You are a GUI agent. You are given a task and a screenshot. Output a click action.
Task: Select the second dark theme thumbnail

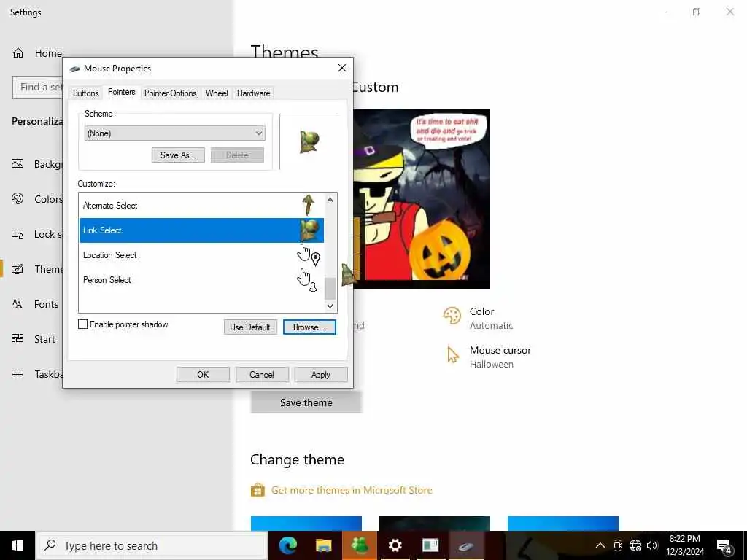[x=435, y=524]
